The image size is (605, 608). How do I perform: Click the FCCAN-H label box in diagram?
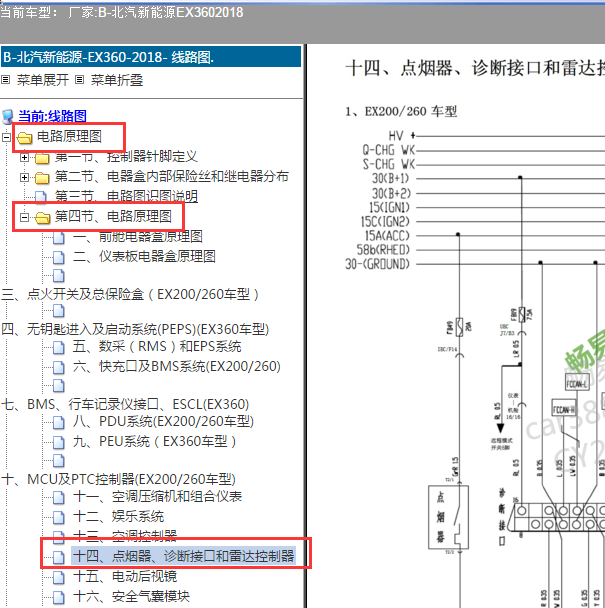565,409
